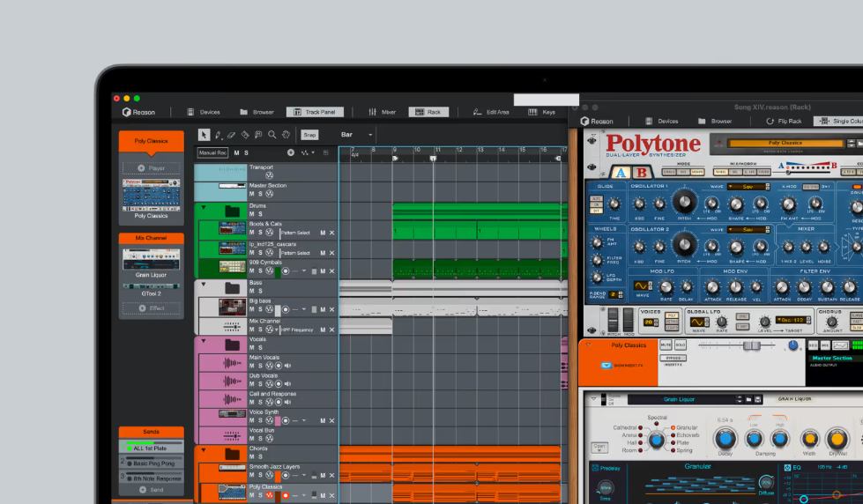Toggle the Rack tab
The height and width of the screenshot is (504, 863).
coord(428,112)
